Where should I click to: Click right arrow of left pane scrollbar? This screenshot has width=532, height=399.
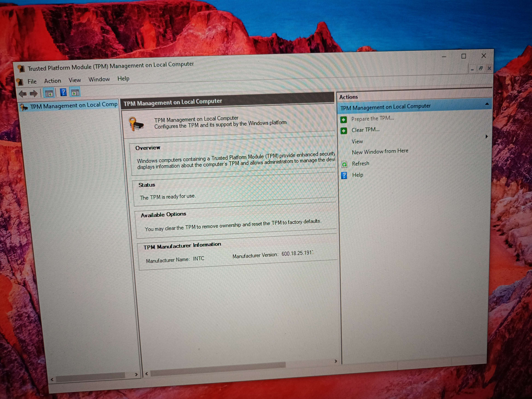pos(136,374)
